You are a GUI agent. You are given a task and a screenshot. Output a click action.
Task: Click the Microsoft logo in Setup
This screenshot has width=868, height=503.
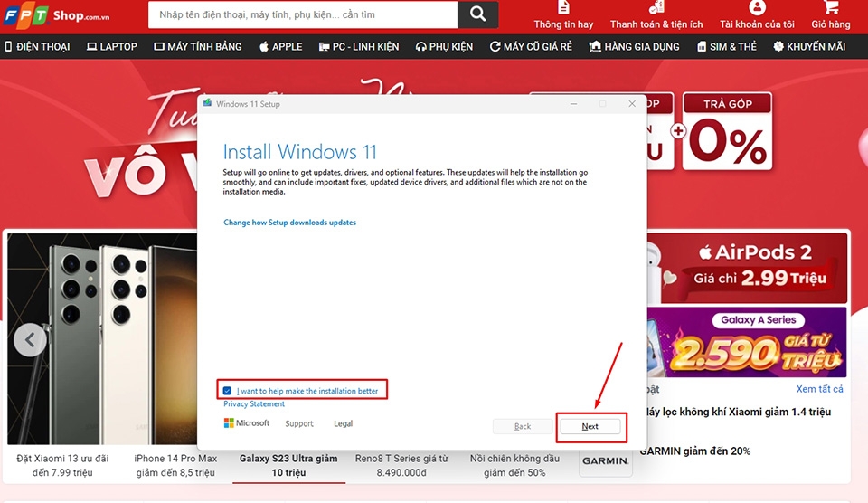click(246, 422)
